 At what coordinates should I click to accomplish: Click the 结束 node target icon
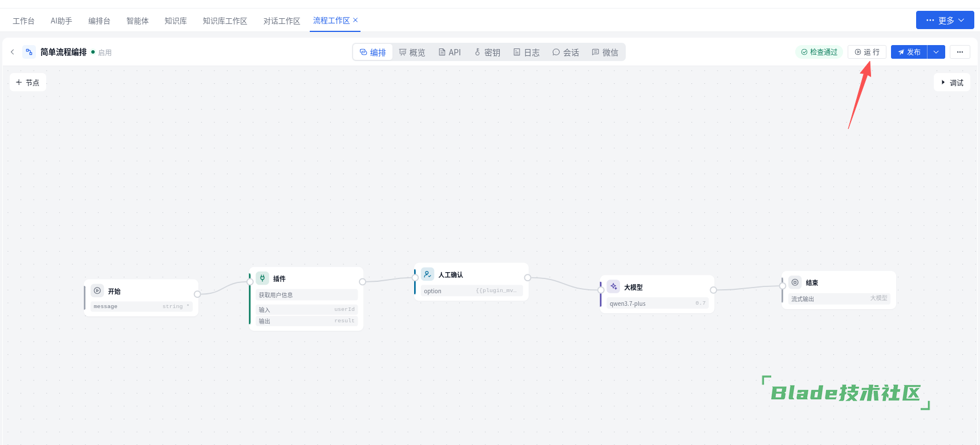795,282
